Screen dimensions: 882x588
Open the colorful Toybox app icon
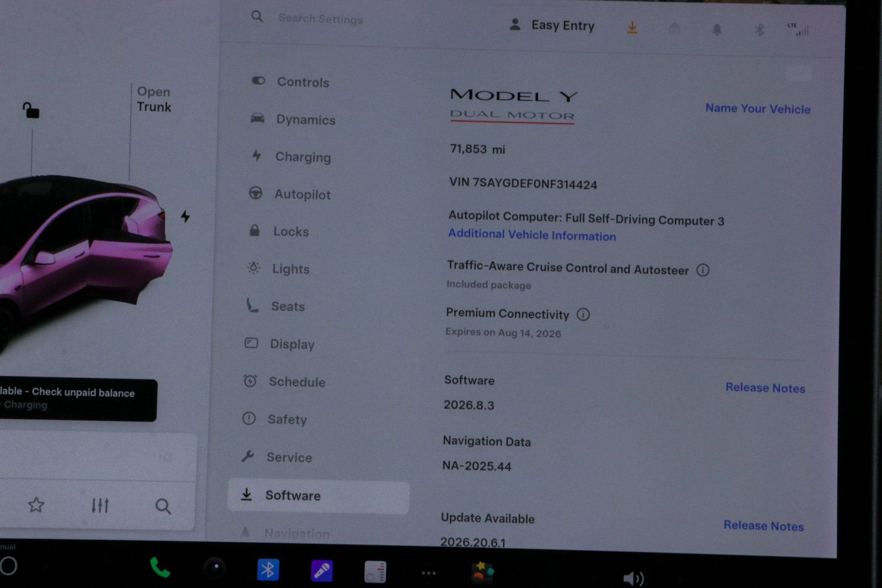point(482,573)
